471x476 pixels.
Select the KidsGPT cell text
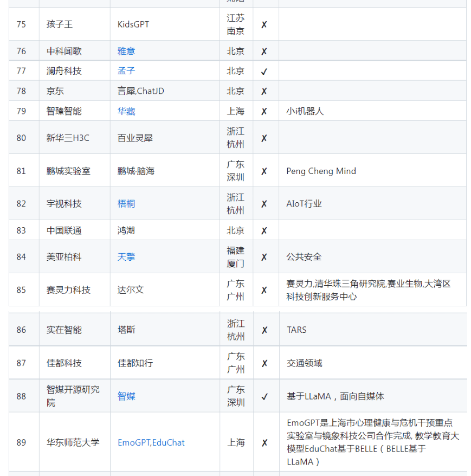point(133,24)
